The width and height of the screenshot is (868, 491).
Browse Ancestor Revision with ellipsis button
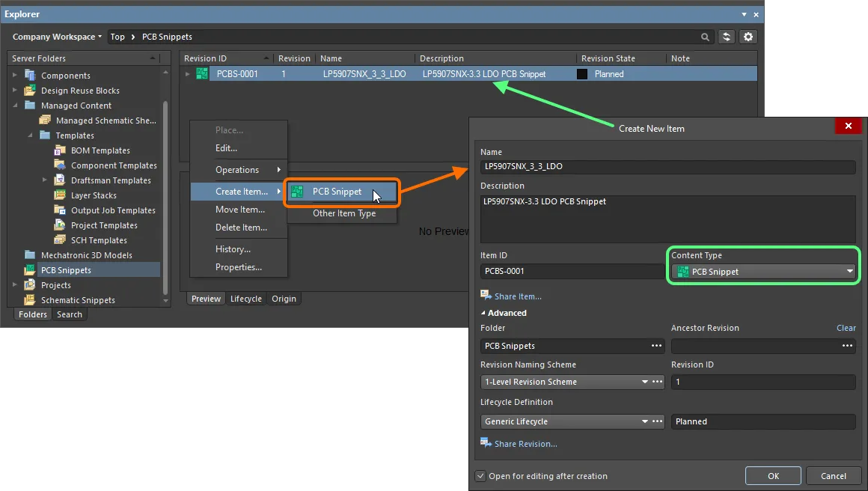pyautogui.click(x=847, y=346)
